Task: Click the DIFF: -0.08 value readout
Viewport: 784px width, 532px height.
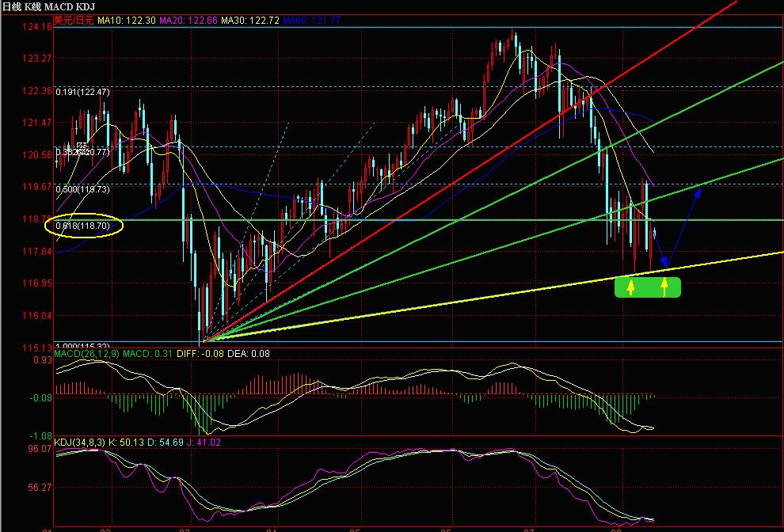Action: click(x=200, y=354)
